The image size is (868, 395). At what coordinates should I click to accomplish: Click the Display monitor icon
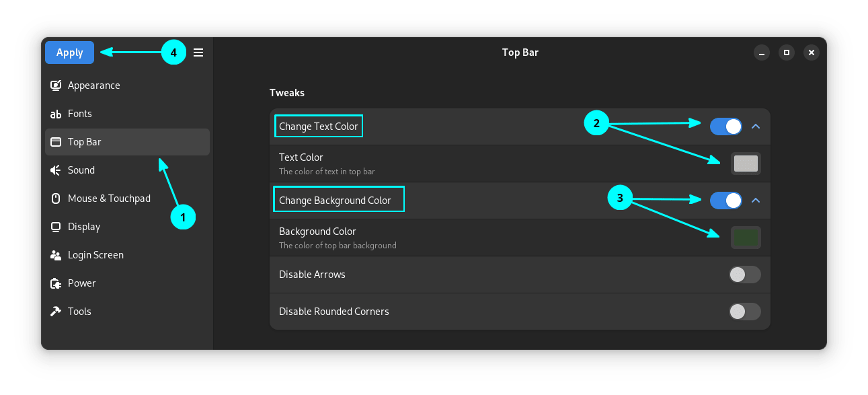click(56, 227)
